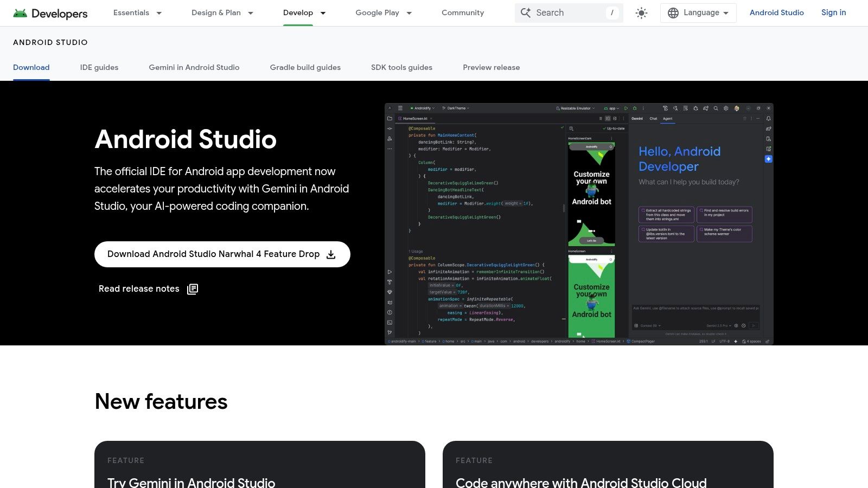Toggle light/dark theme with the sun icon
Viewport: 868px width, 488px height.
[x=641, y=12]
